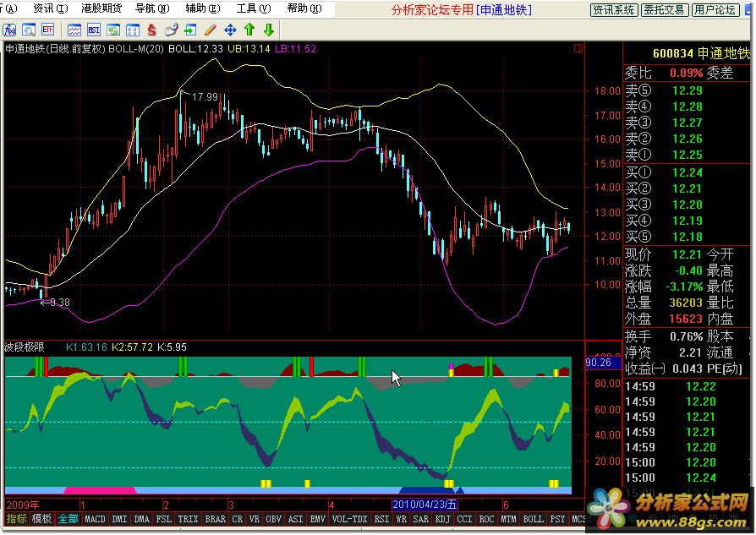This screenshot has height=535, width=756.
Task: Select the DMI indicator tab
Action: point(119,519)
